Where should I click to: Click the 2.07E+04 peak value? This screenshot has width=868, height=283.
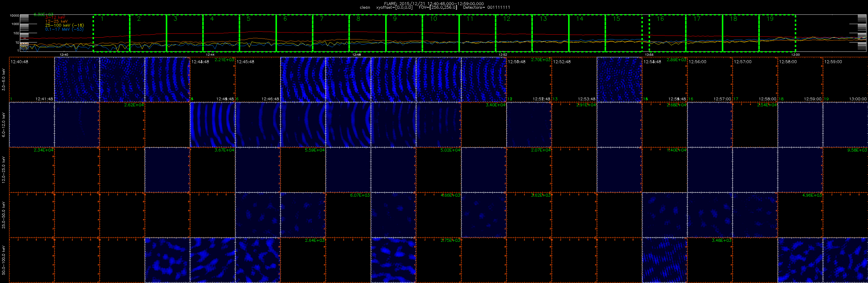pyautogui.click(x=540, y=150)
